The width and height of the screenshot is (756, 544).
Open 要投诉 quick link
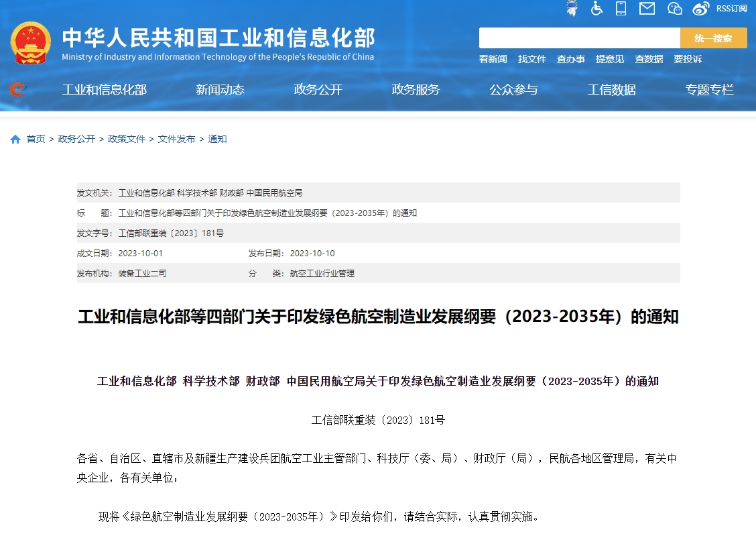pos(688,60)
